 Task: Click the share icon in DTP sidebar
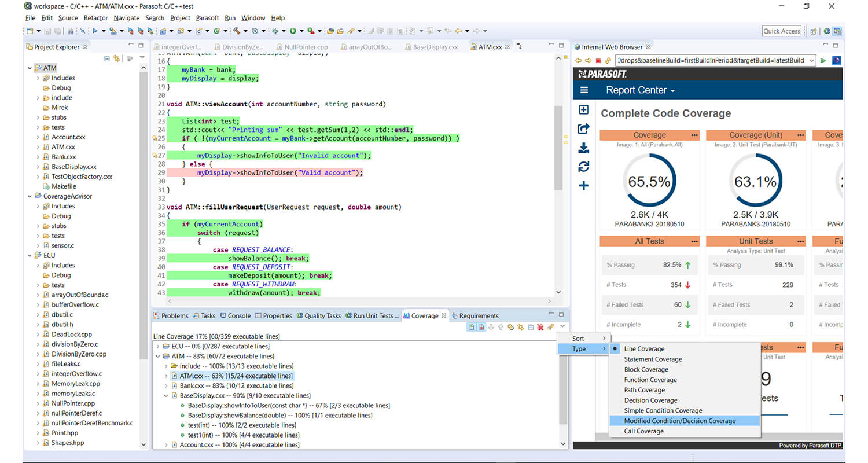(583, 128)
